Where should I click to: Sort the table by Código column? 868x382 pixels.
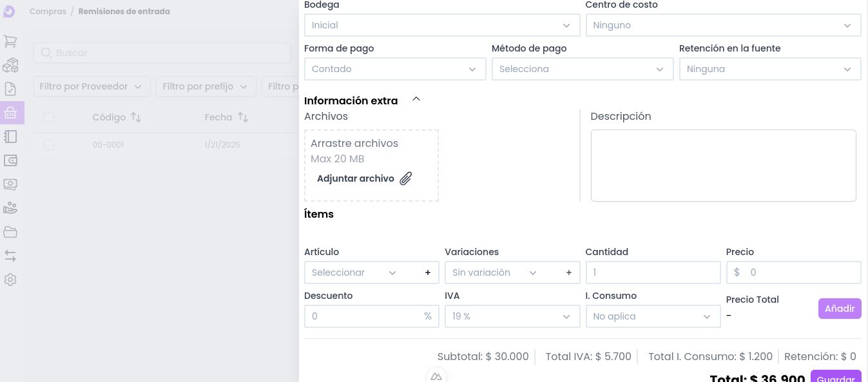pos(135,117)
